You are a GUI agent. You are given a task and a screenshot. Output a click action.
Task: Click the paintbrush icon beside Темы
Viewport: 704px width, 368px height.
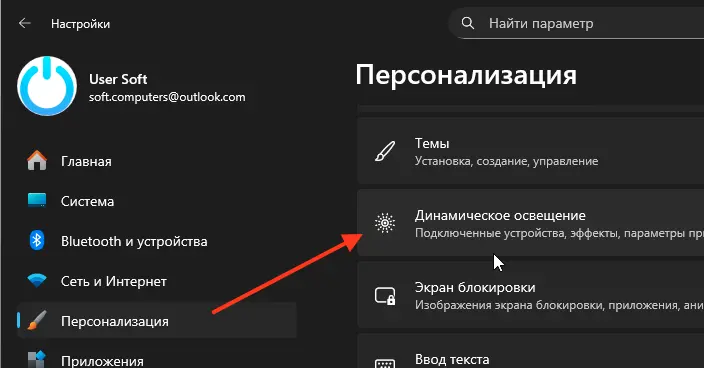[385, 151]
